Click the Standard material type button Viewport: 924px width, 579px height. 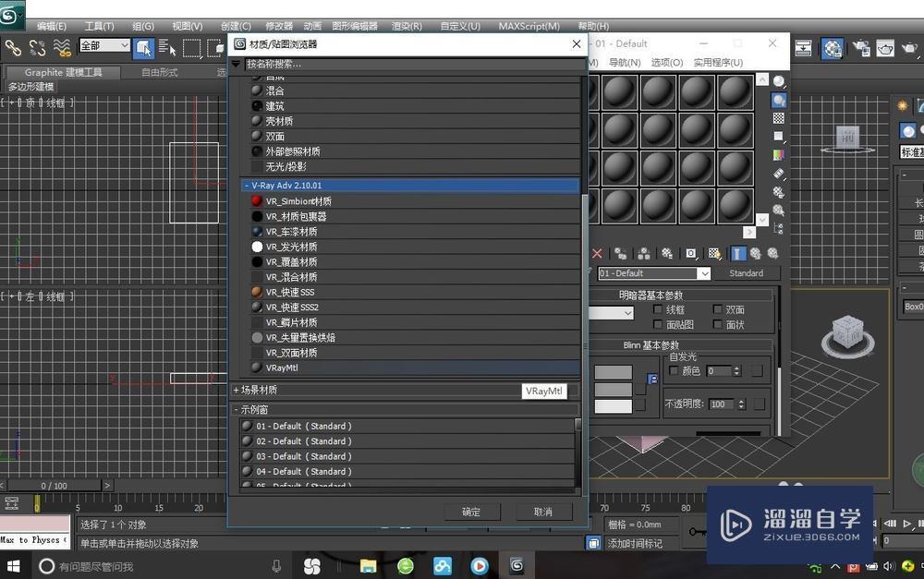[x=748, y=273]
